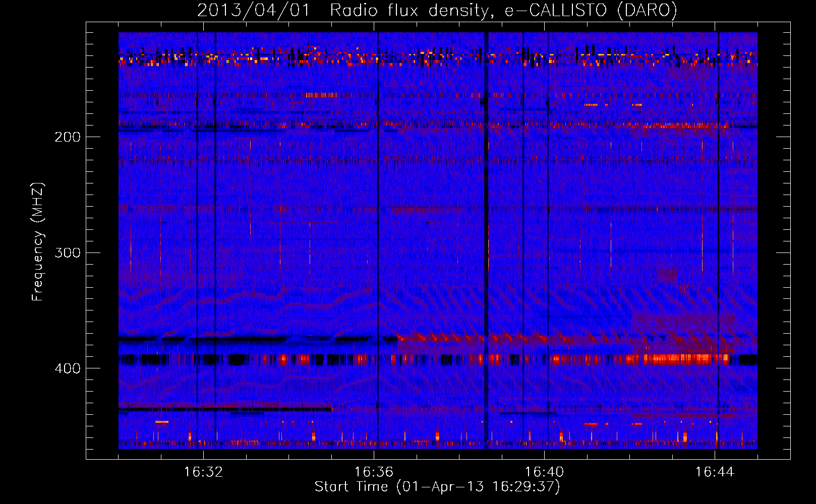
Task: Click the 16:44 time tick label
Action: (x=715, y=472)
